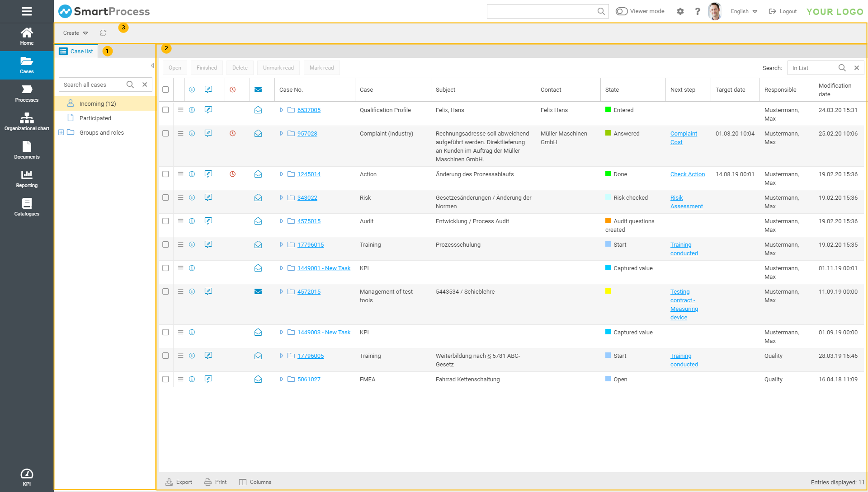Click the settings gear icon in header

(680, 11)
